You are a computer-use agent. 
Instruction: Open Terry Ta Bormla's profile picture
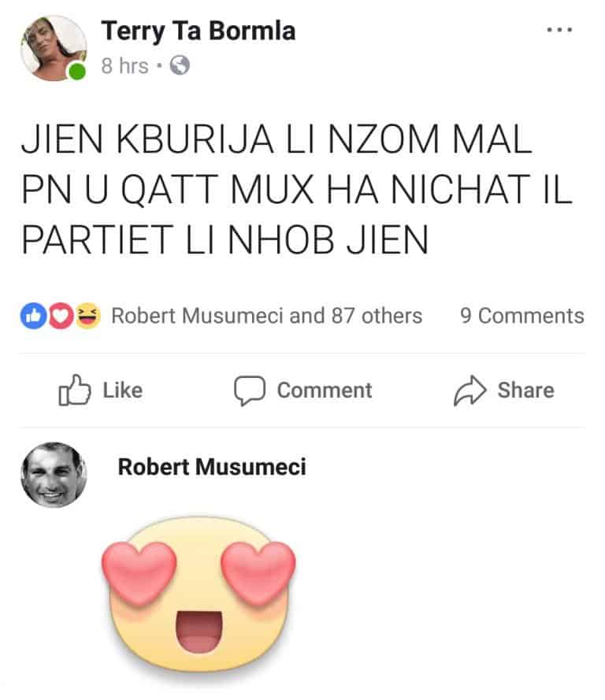54,48
